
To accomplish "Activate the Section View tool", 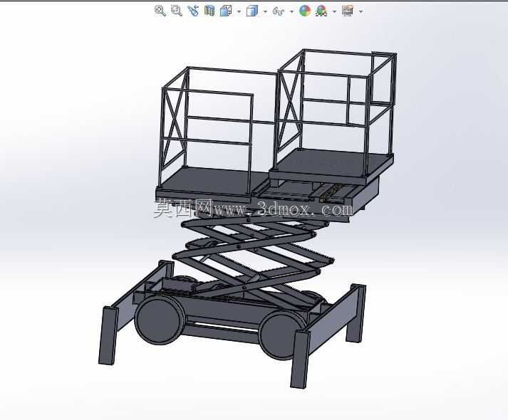I will coord(209,11).
